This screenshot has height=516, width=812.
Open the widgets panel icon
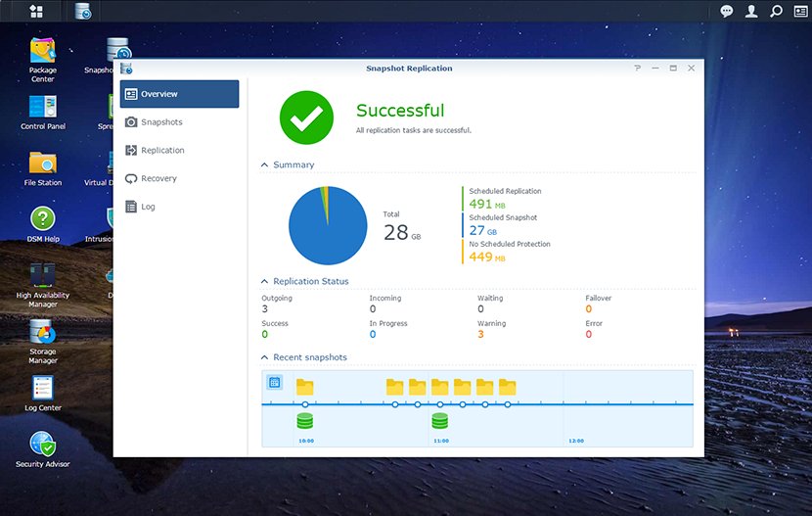click(800, 11)
